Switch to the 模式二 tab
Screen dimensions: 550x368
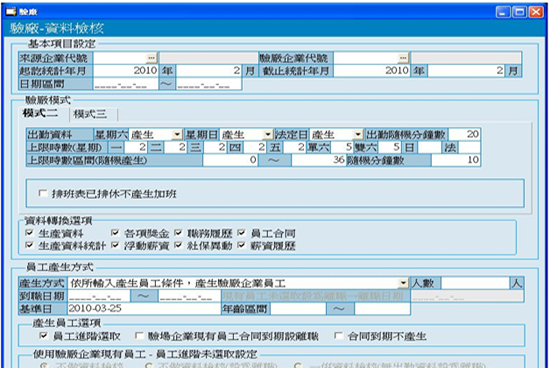(40, 113)
